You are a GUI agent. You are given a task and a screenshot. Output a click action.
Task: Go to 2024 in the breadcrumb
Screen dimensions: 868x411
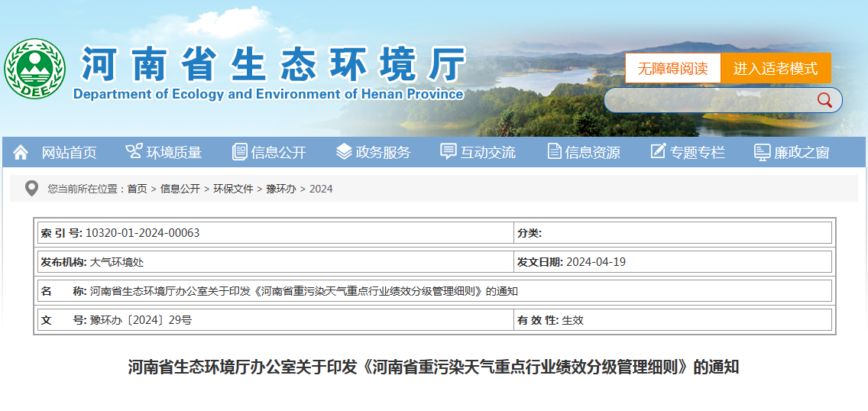point(321,189)
